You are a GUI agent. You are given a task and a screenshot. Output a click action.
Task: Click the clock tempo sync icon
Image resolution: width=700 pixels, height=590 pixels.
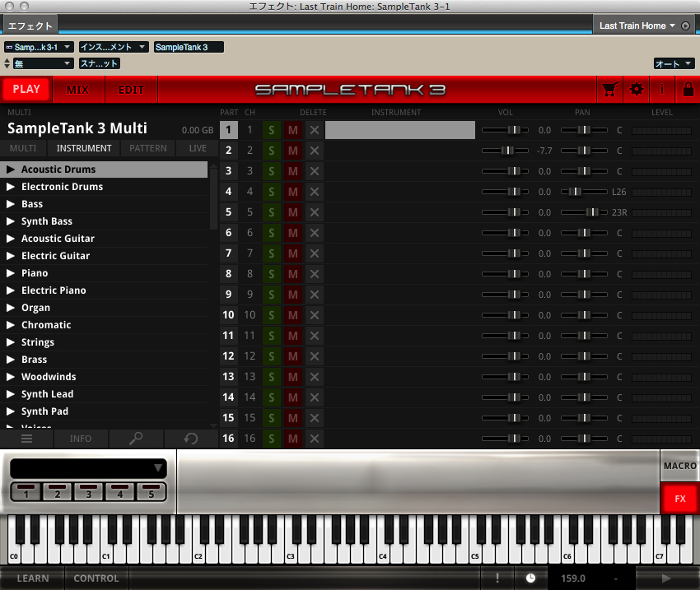pos(530,578)
